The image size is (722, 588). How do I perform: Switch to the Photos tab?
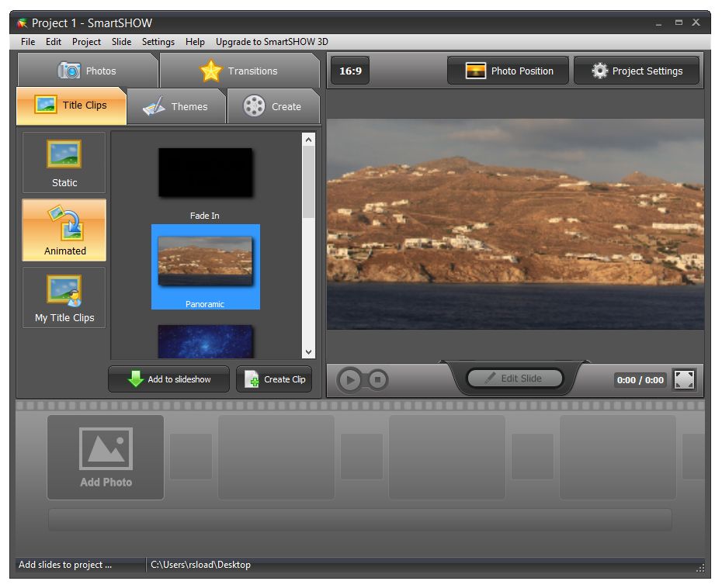pos(87,71)
